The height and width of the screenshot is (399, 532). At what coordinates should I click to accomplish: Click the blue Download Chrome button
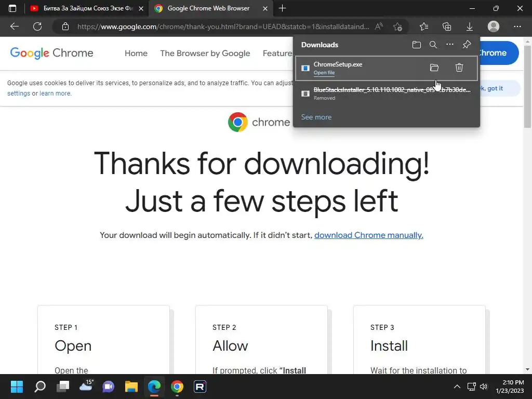tap(498, 53)
